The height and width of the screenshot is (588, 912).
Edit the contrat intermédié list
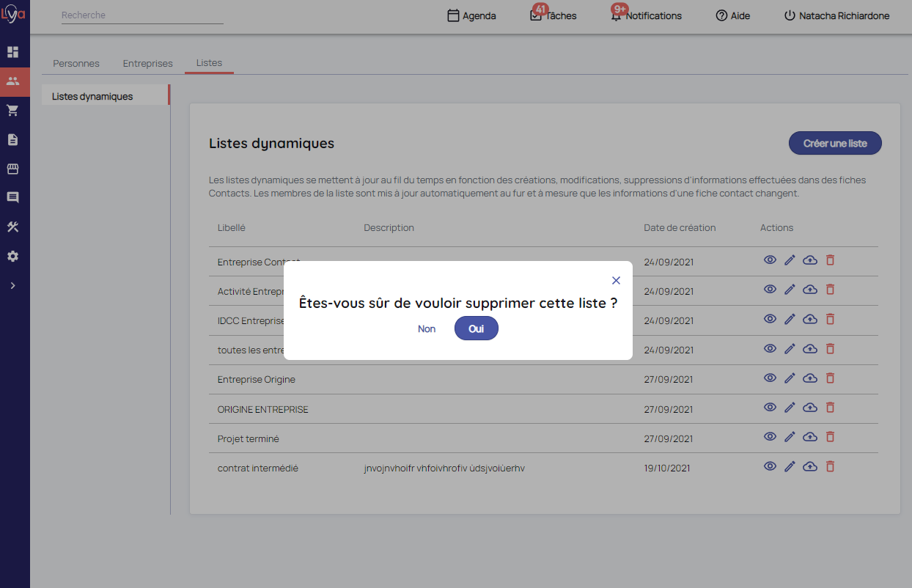pyautogui.click(x=790, y=466)
